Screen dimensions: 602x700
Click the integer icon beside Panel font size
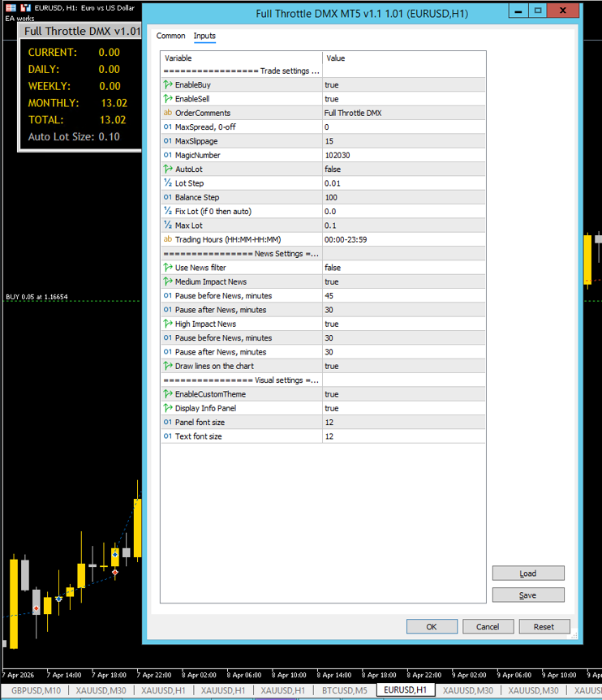(168, 423)
